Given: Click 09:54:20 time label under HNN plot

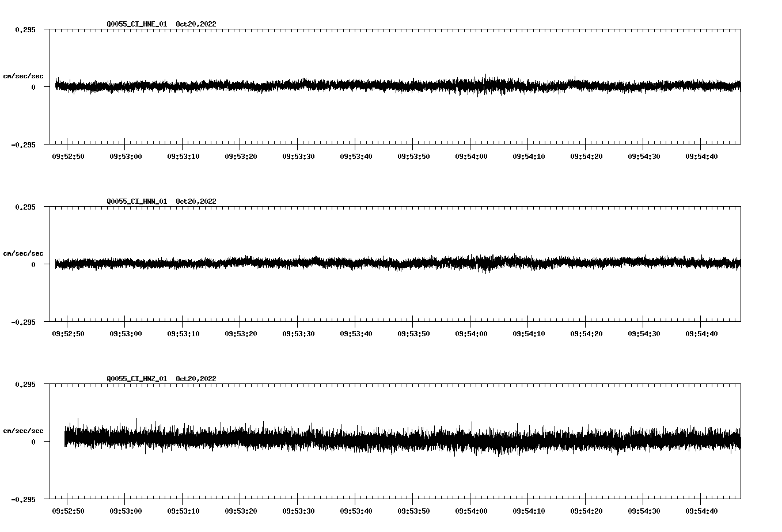Looking at the screenshot, I should click(586, 334).
